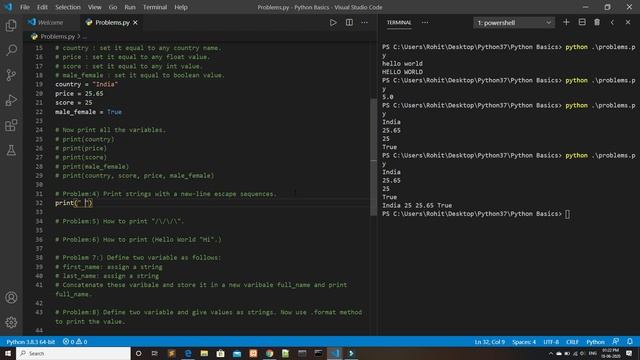This screenshot has width=640, height=360.
Task: Move the panel using chevron arrow icon
Action: click(612, 22)
